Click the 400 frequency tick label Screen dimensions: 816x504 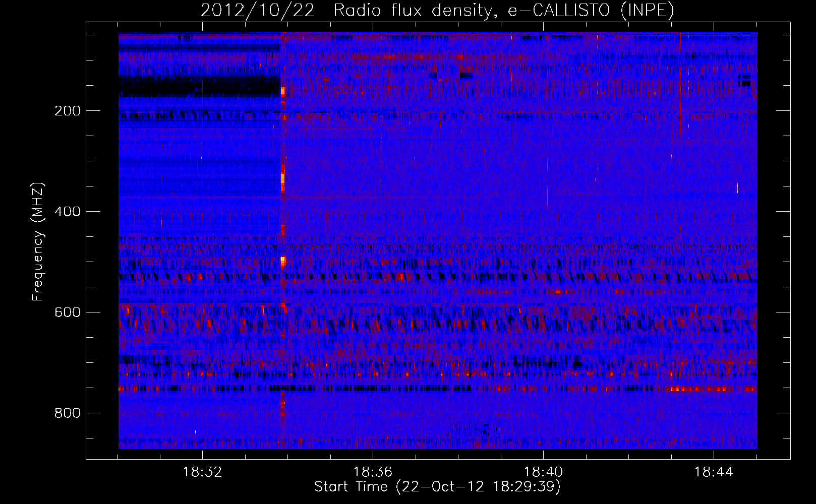click(x=68, y=212)
